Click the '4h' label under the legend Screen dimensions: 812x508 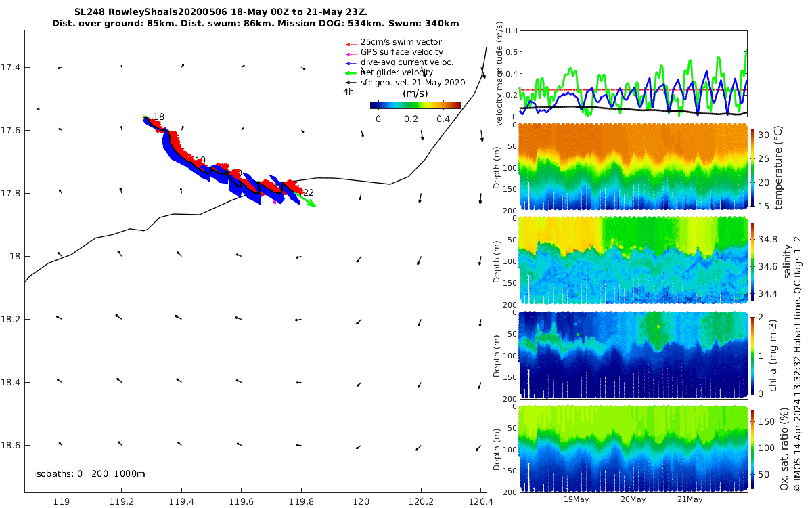(348, 92)
